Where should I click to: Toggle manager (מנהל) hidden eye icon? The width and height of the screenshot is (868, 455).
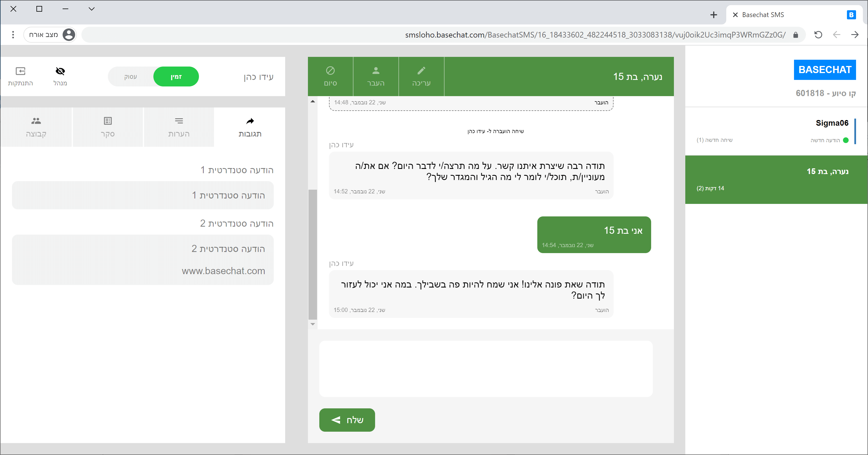[60, 71]
